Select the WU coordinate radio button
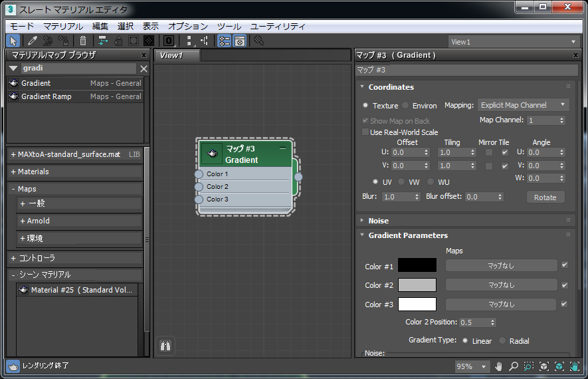This screenshot has width=588, height=379. 431,182
